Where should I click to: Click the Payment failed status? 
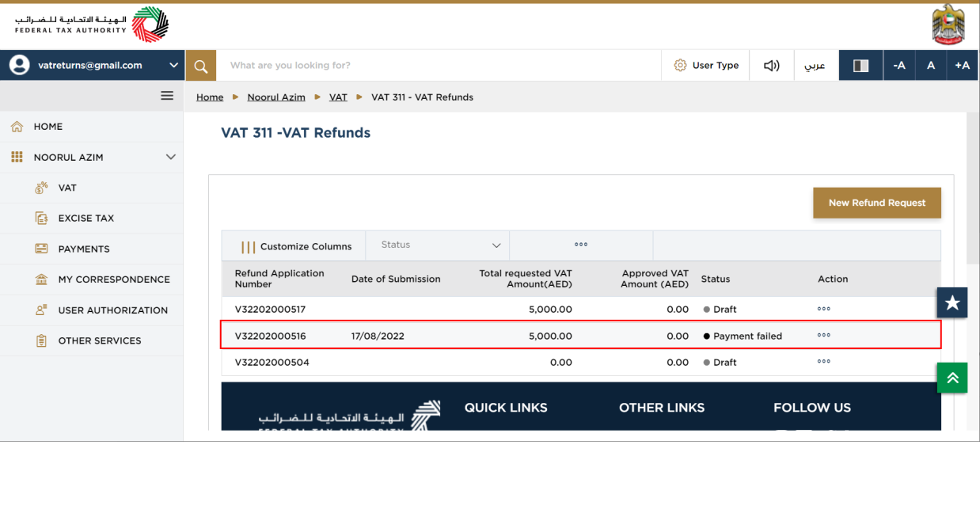click(x=743, y=336)
